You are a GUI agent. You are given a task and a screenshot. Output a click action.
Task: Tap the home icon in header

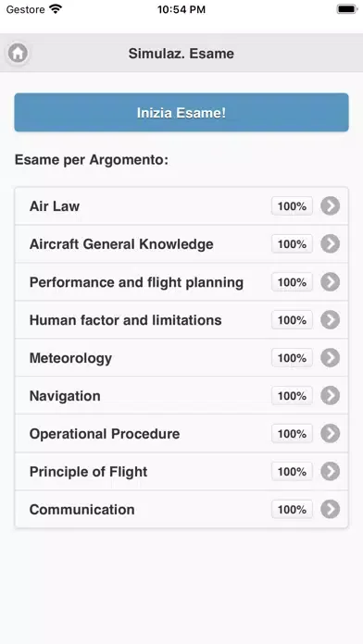coord(18,53)
